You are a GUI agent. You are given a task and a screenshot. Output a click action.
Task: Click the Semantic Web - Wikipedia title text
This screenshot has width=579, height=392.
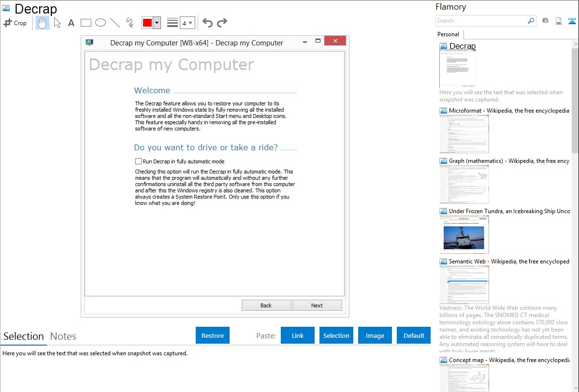click(509, 261)
